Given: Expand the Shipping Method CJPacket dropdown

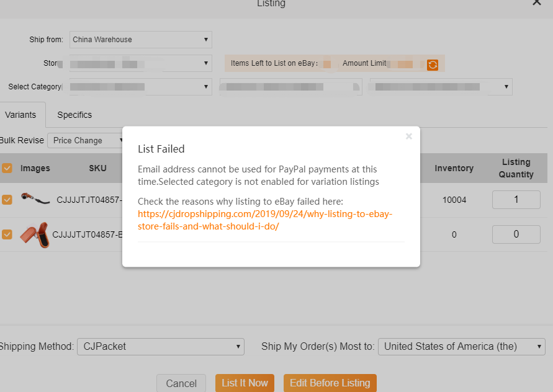Looking at the screenshot, I should (x=160, y=347).
